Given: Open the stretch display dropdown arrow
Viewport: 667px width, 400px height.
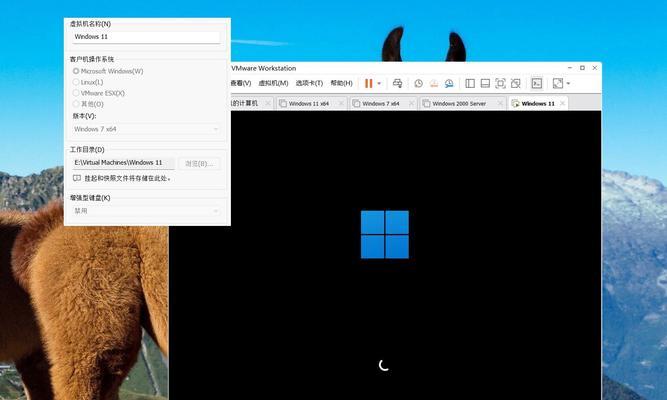Looking at the screenshot, I should click(568, 83).
